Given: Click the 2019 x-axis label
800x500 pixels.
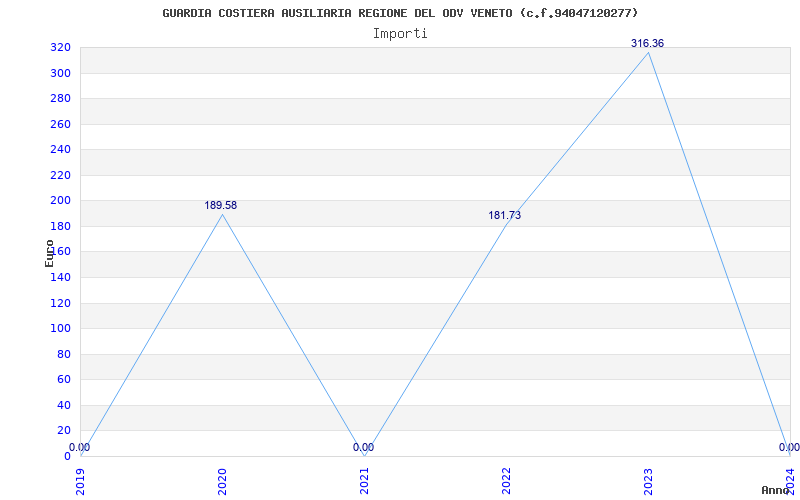Looking at the screenshot, I should (x=81, y=482).
